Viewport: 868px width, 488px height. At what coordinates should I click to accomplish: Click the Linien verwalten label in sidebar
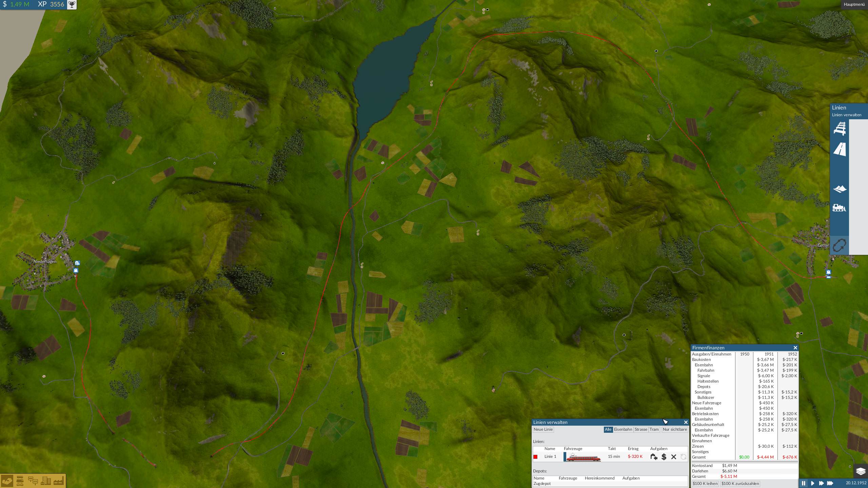(x=846, y=115)
